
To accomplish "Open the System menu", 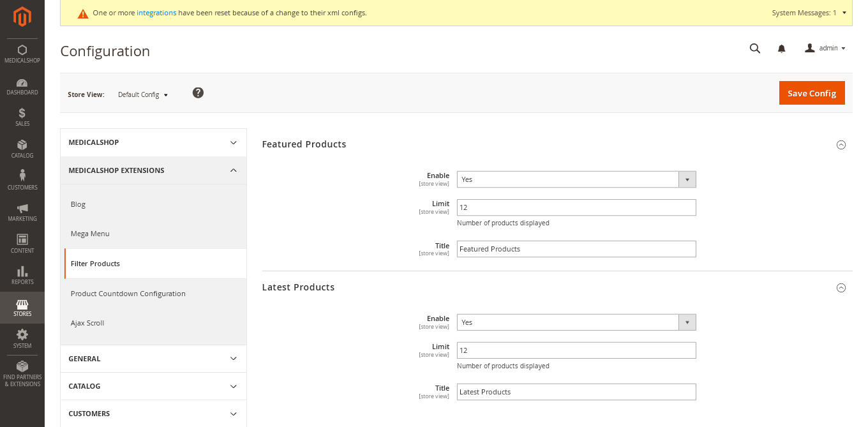I will point(22,339).
